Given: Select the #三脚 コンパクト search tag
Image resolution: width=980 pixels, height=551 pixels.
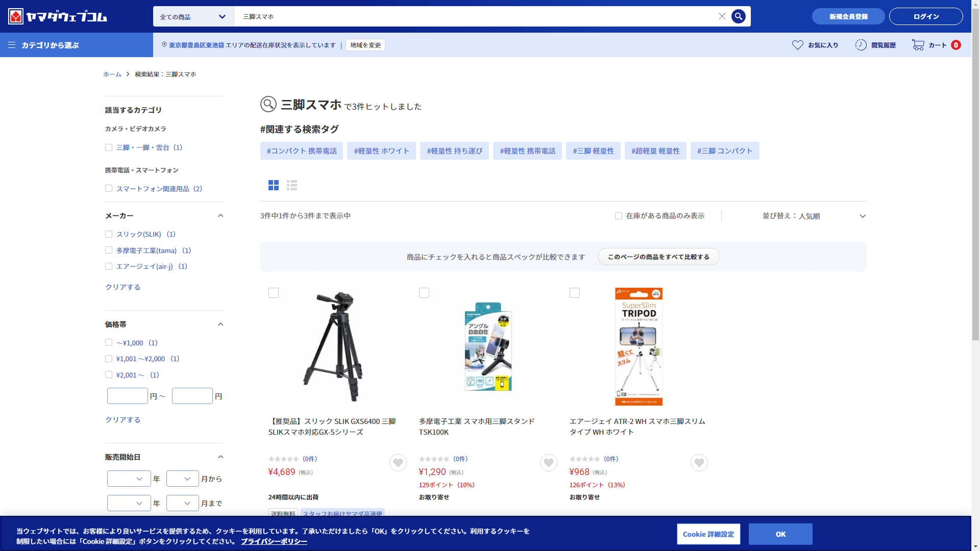Looking at the screenshot, I should 725,151.
